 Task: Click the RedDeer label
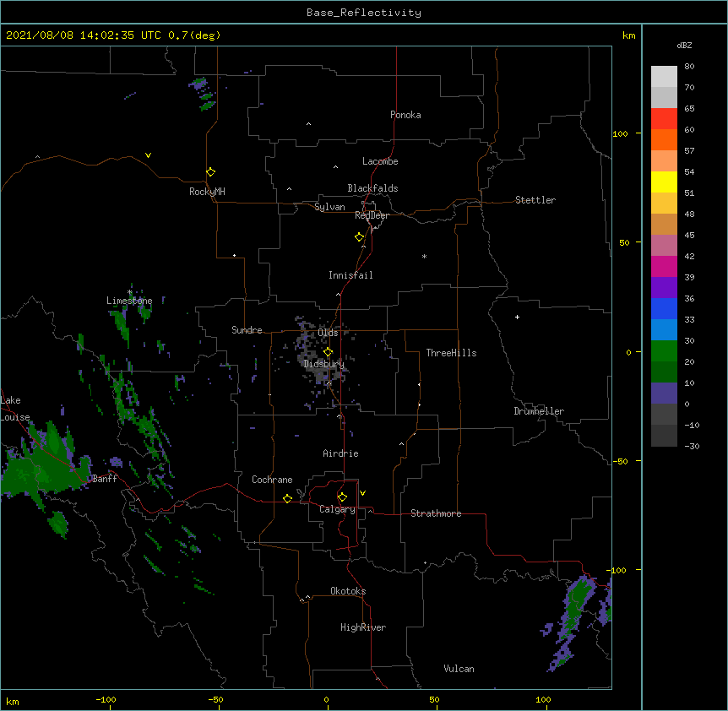coord(372,215)
